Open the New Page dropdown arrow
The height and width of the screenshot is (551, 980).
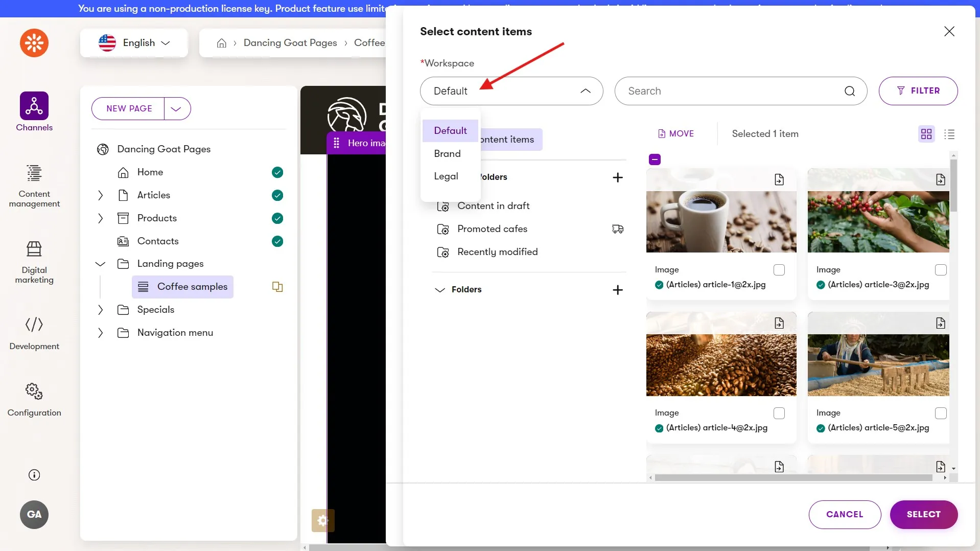(x=177, y=109)
